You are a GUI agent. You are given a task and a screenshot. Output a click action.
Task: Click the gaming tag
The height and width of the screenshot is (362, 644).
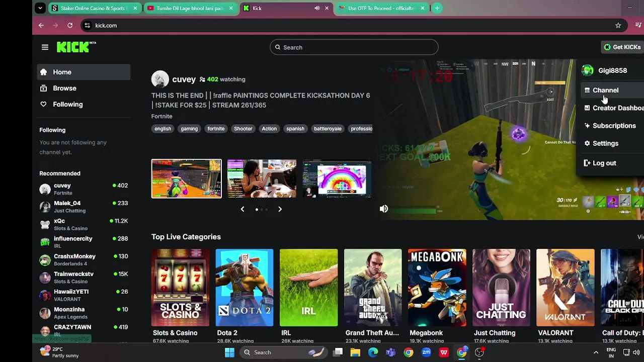click(189, 129)
